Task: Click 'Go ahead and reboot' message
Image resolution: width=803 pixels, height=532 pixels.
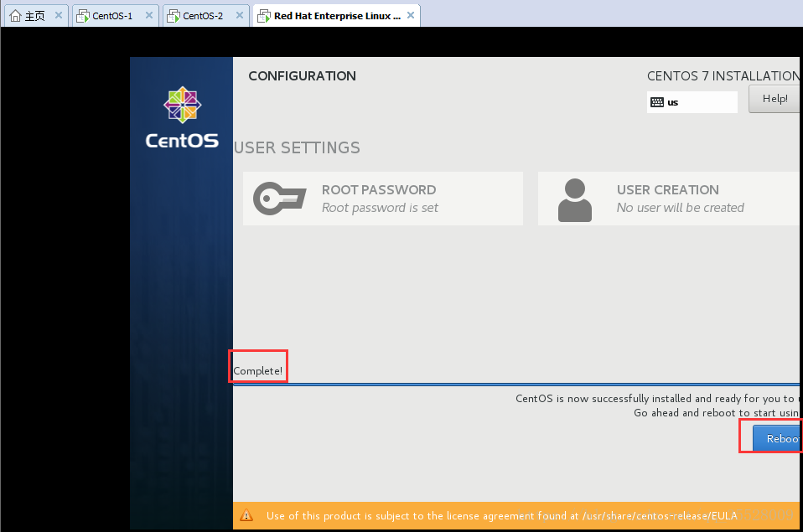Action: (x=717, y=413)
